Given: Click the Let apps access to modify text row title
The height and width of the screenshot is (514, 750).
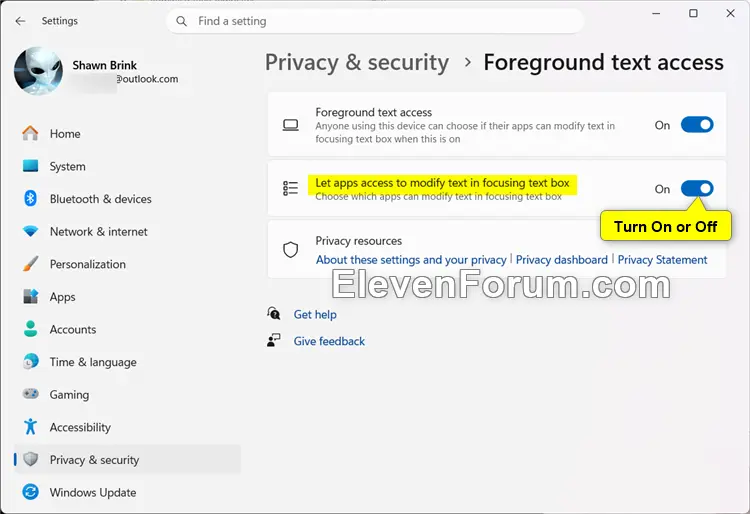Looking at the screenshot, I should (442, 183).
